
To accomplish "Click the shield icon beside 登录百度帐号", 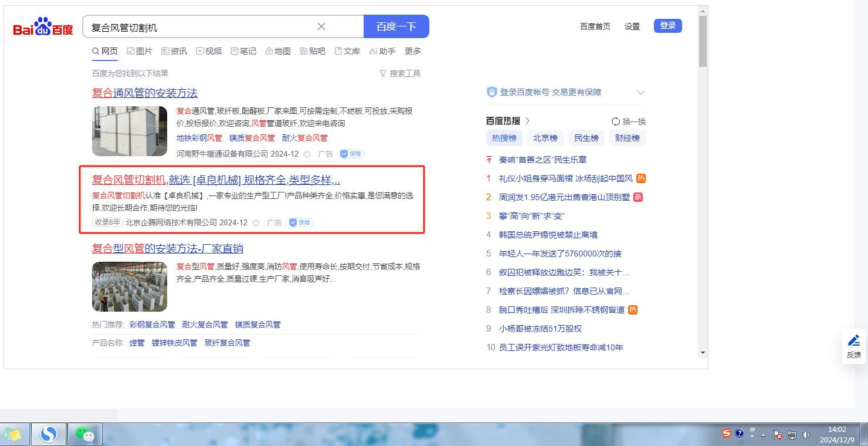I will pyautogui.click(x=491, y=92).
